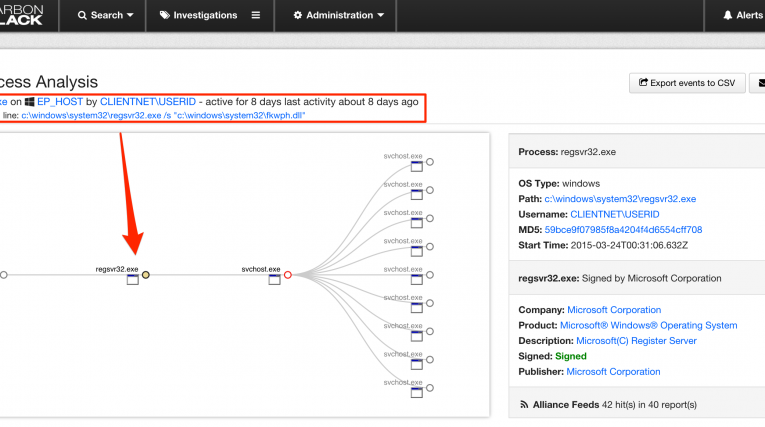Expand the circle of the top svchost.exe child
The image size is (765, 427).
pos(429,162)
